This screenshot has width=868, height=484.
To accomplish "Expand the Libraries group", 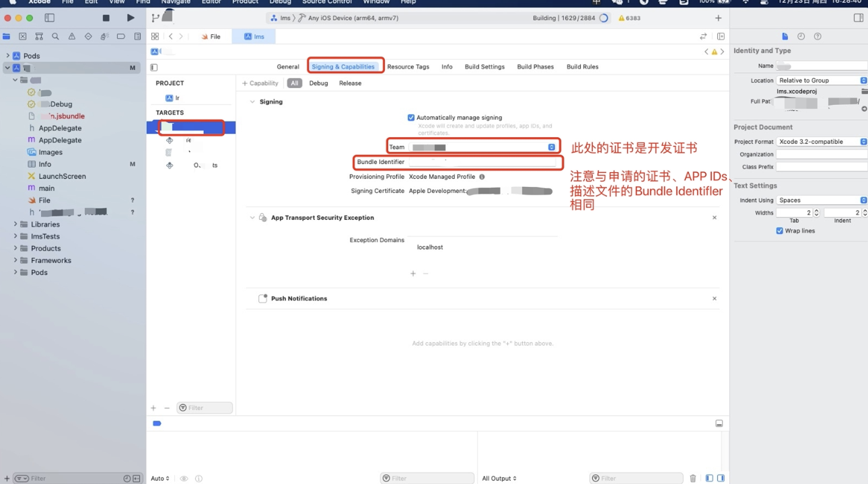I will click(15, 225).
